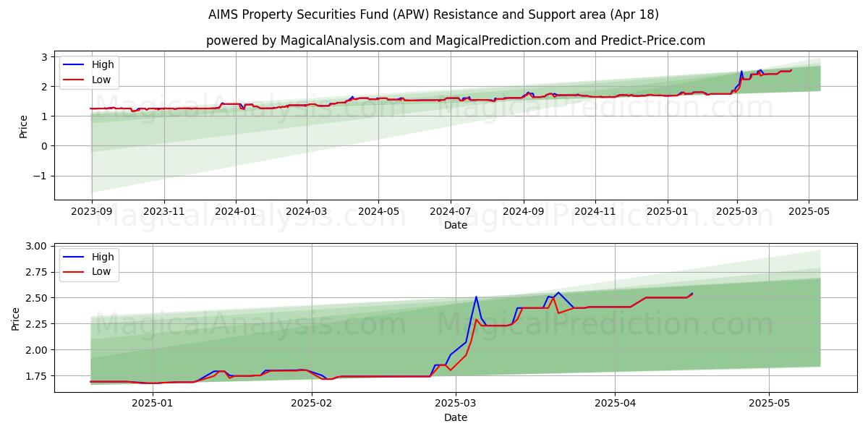The image size is (868, 434).
Task: Click the '0' price tick on top chart
Action: [44, 146]
